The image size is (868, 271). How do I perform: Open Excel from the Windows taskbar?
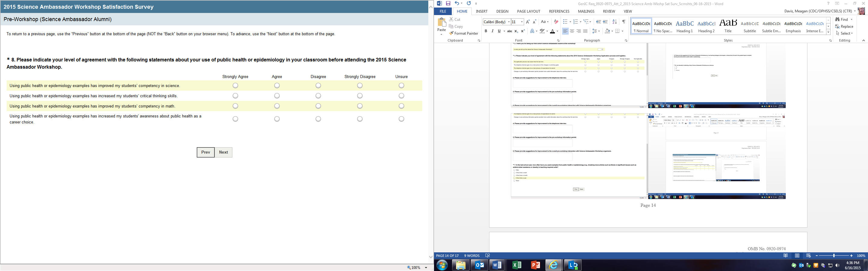point(516,265)
